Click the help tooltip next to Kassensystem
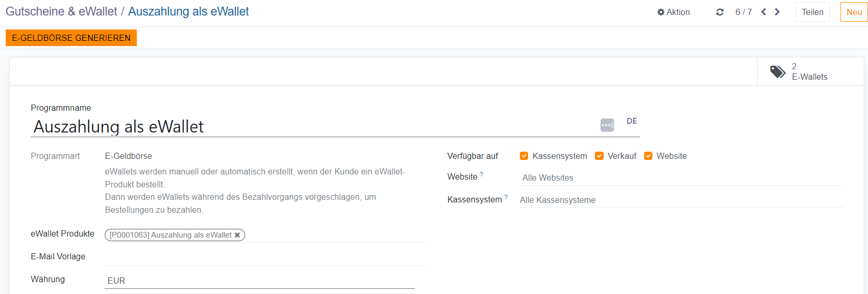This screenshot has height=294, width=868. (506, 197)
